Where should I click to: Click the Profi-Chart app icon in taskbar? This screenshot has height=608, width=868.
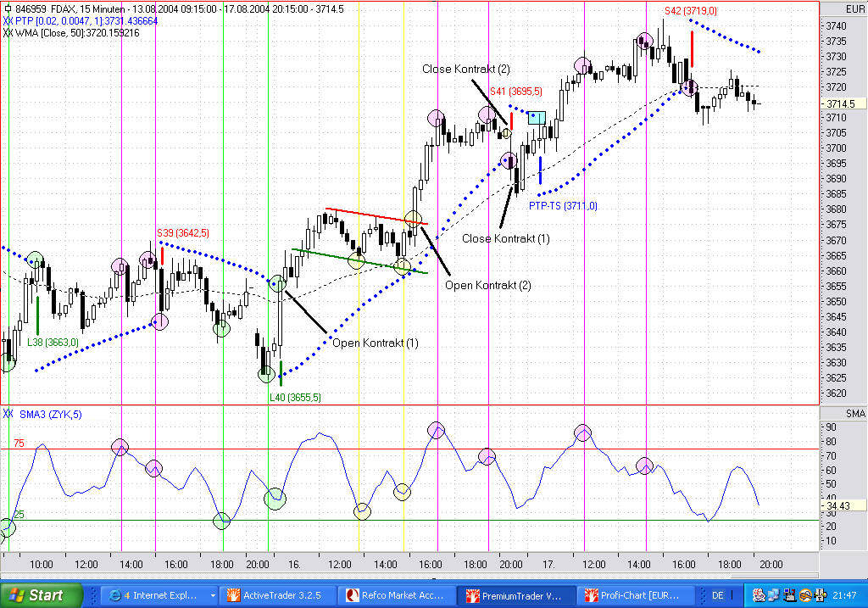tap(591, 595)
